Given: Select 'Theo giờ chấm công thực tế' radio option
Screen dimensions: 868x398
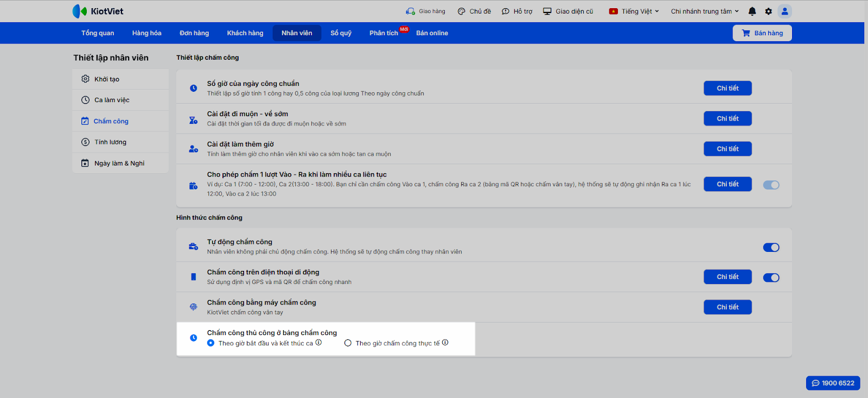Looking at the screenshot, I should [x=348, y=343].
